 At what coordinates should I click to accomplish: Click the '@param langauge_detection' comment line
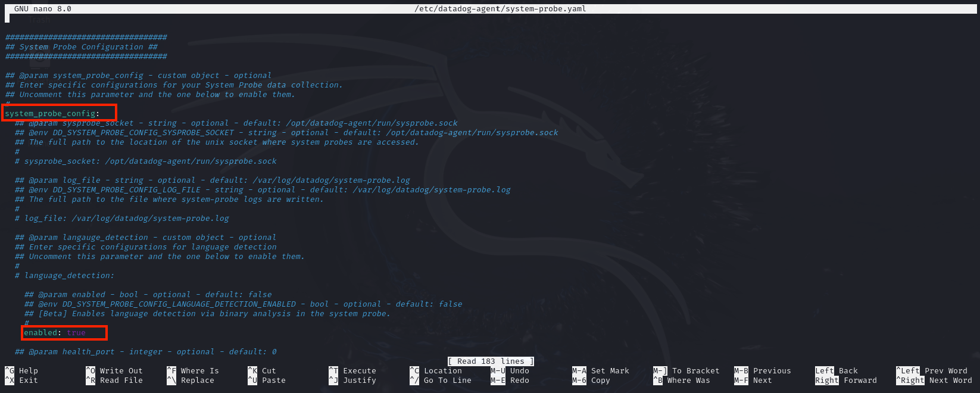145,238
